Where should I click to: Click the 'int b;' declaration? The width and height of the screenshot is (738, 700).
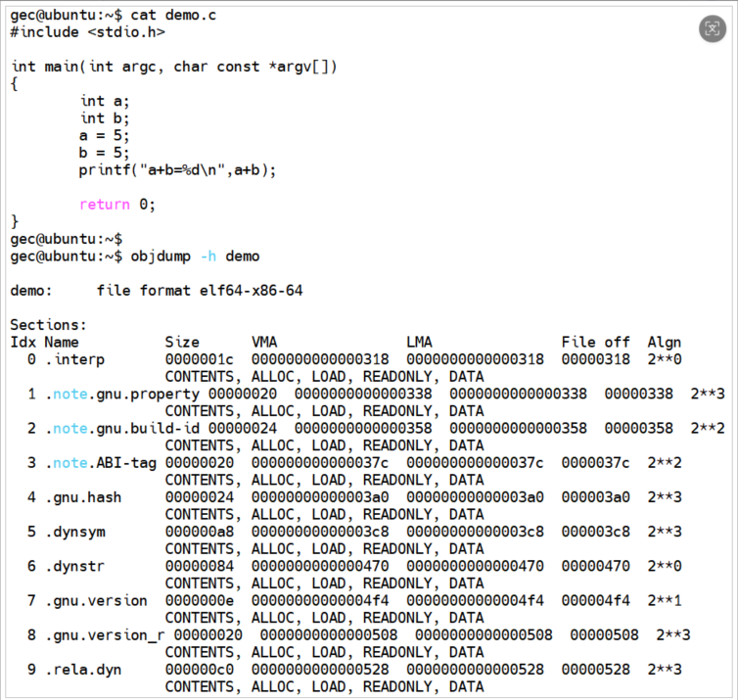click(104, 118)
